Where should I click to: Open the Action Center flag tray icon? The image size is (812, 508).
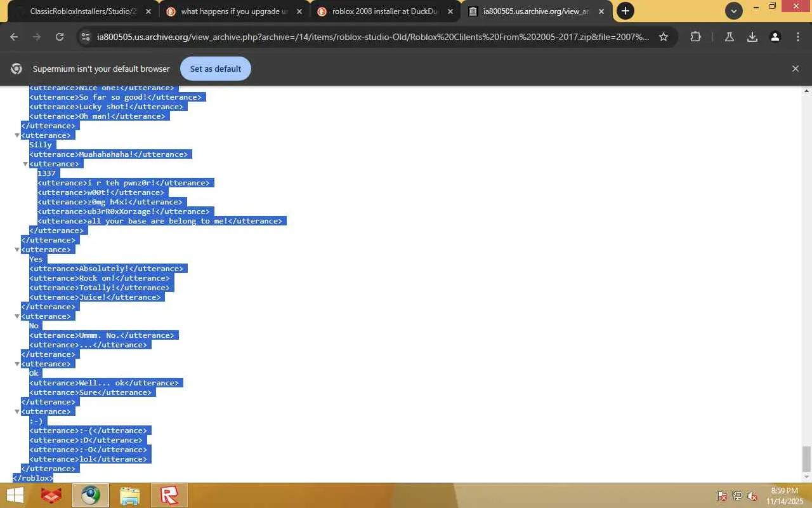(x=721, y=496)
